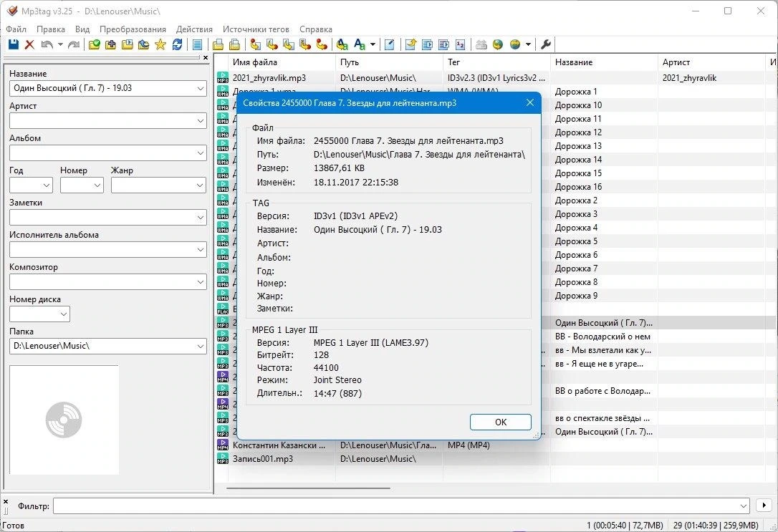778x532 pixels.
Task: Open the Артист combo box dropdown
Action: point(201,120)
